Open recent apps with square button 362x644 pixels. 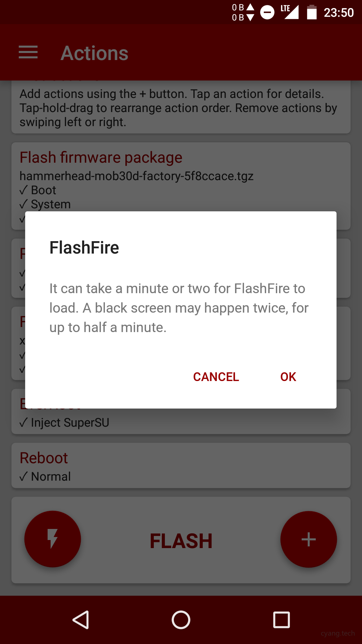tap(281, 620)
